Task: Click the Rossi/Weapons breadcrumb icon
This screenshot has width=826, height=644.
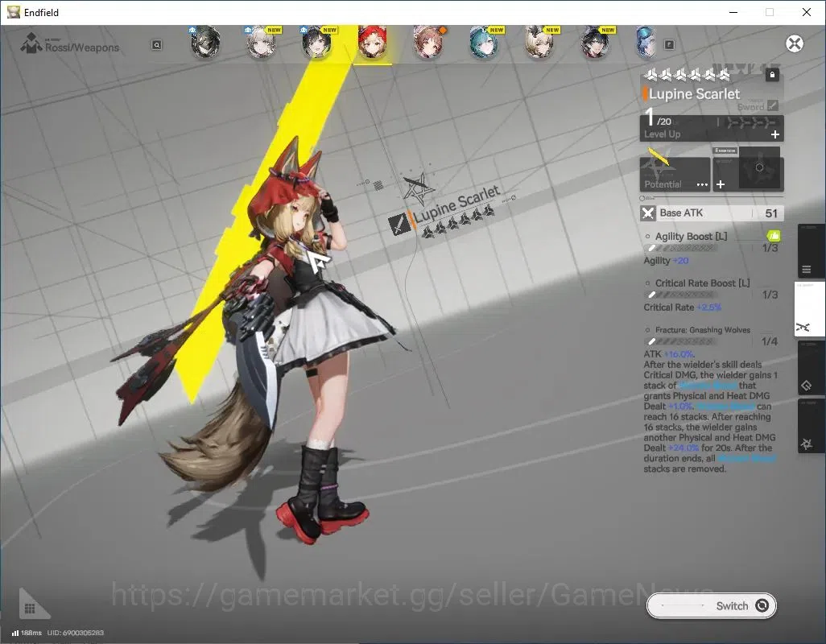Action: click(x=31, y=43)
